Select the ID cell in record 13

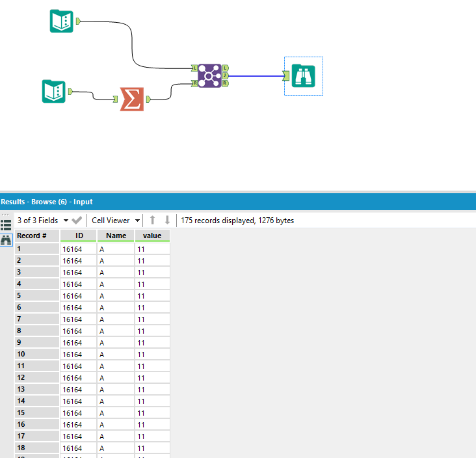(79, 389)
